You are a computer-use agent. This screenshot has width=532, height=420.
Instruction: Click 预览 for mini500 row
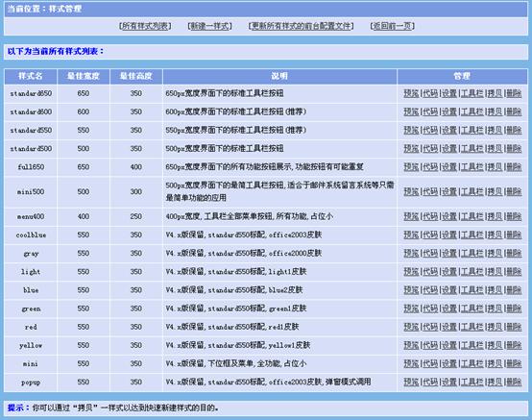click(411, 191)
